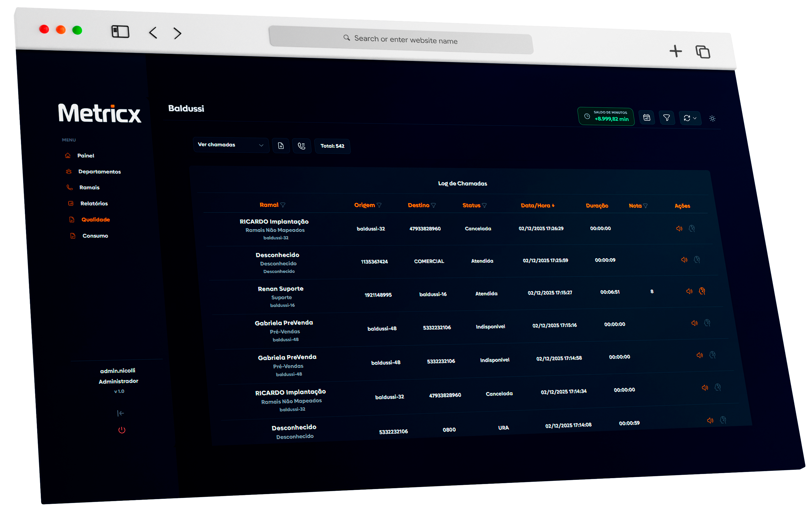Filter the Status column
Image resolution: width=812 pixels, height=510 pixels.
click(x=484, y=206)
